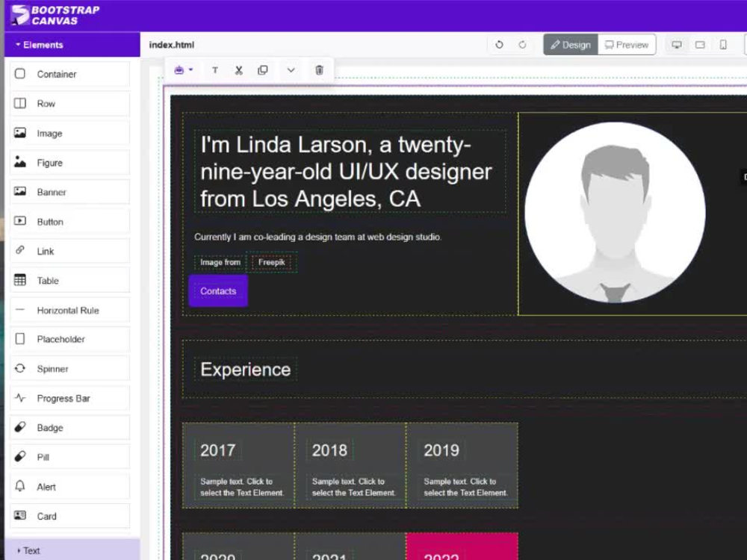Select the 2018 year heading
The width and height of the screenshot is (747, 560).
[x=329, y=450]
